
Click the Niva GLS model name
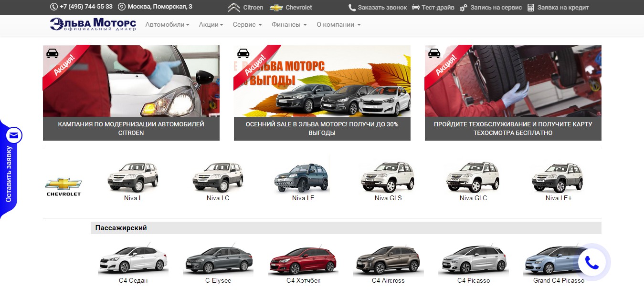(x=388, y=198)
